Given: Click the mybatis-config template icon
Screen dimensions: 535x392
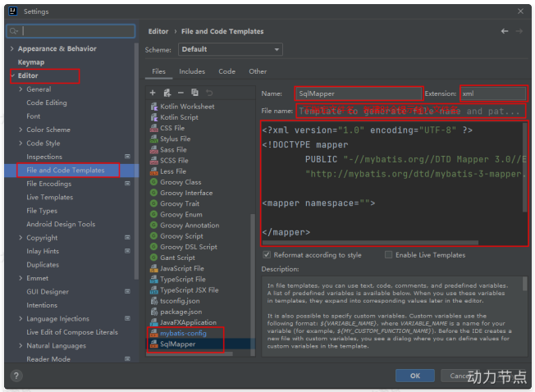Looking at the screenshot, I should point(154,334).
